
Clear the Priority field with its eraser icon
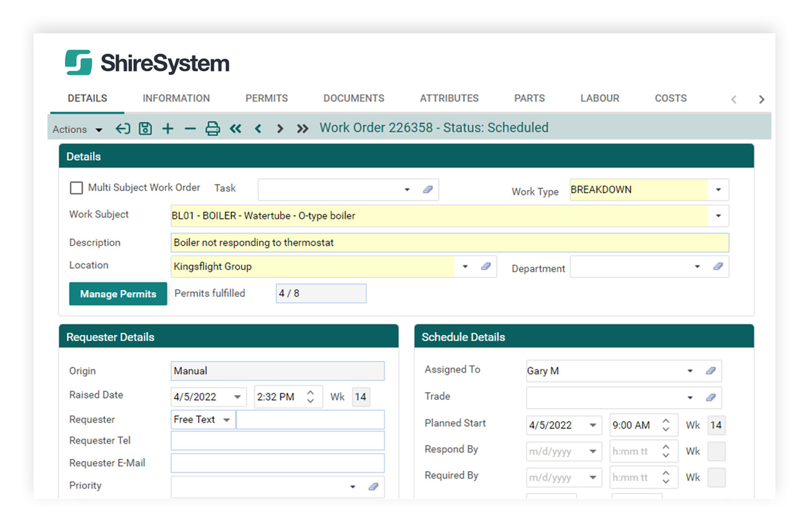pyautogui.click(x=373, y=487)
